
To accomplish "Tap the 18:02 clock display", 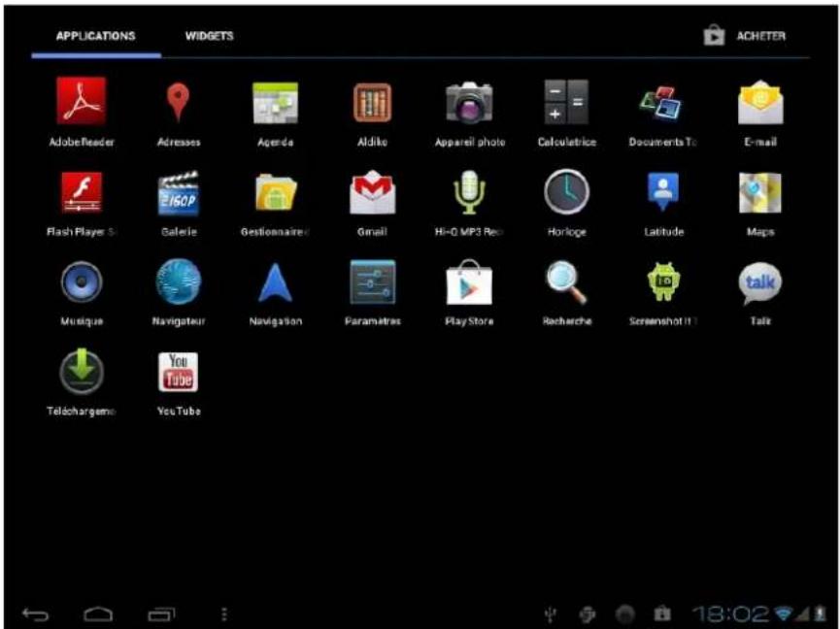I will (730, 613).
